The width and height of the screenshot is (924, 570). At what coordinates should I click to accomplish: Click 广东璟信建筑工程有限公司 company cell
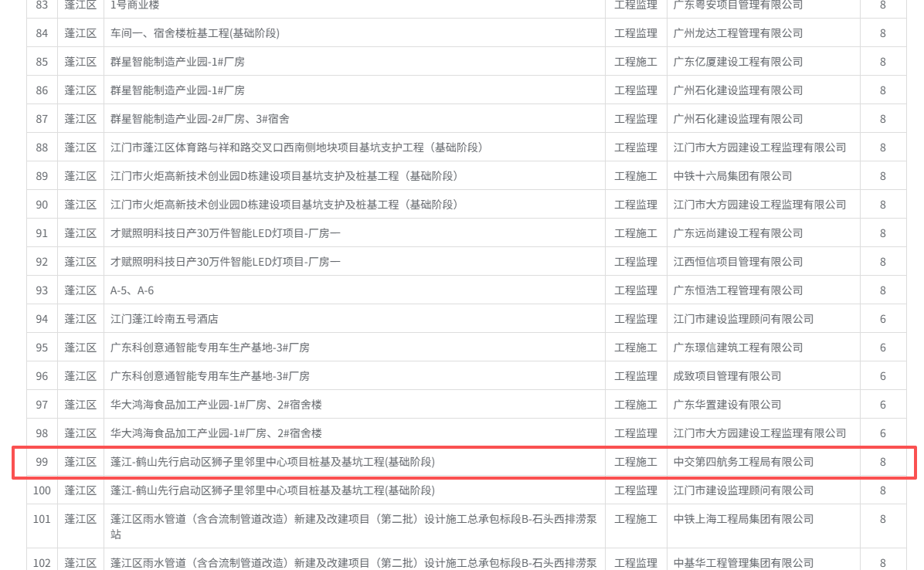pyautogui.click(x=738, y=348)
